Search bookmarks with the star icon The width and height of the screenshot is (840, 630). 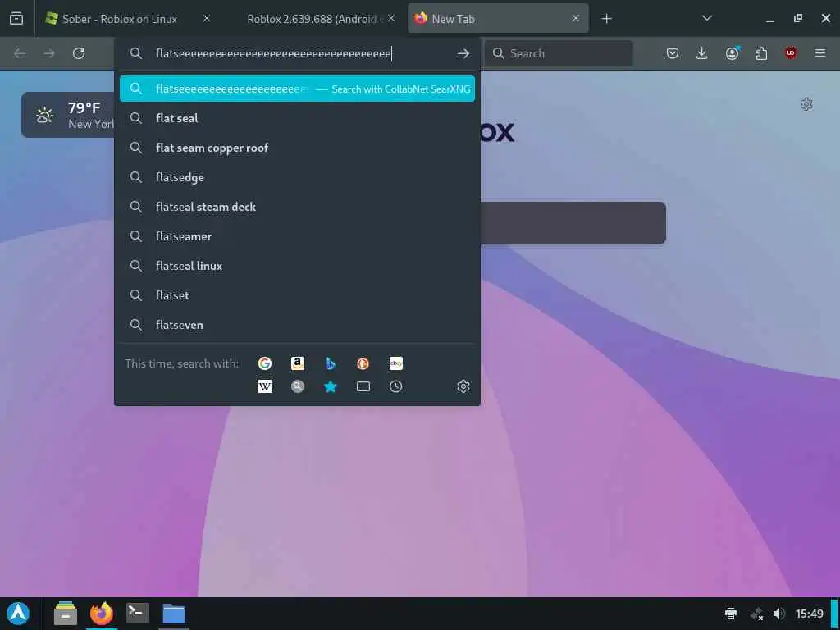click(331, 386)
